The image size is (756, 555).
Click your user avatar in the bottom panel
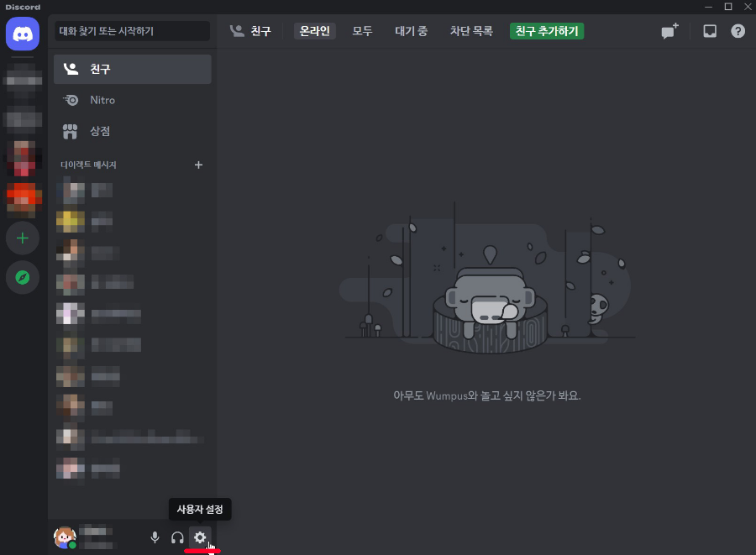(x=65, y=537)
